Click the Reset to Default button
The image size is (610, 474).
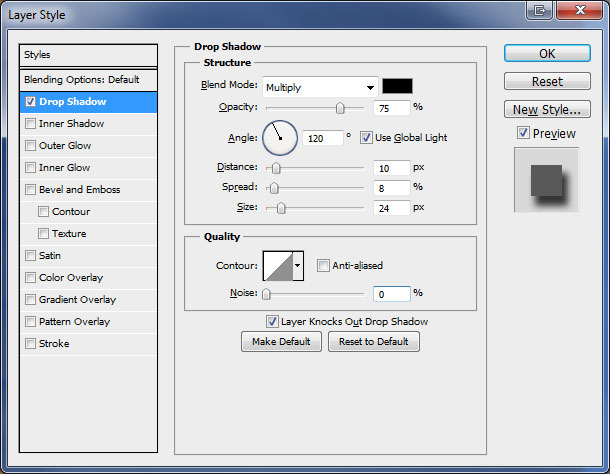pyautogui.click(x=374, y=342)
